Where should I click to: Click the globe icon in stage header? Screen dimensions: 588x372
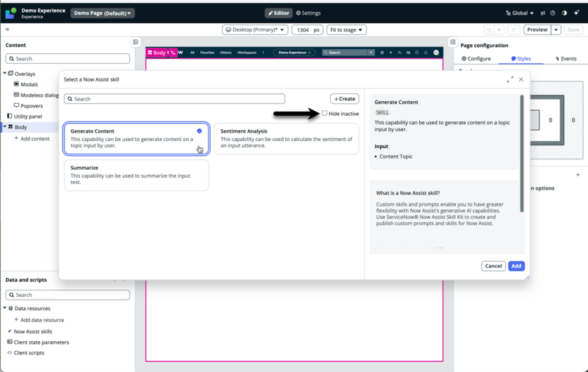pos(382,53)
